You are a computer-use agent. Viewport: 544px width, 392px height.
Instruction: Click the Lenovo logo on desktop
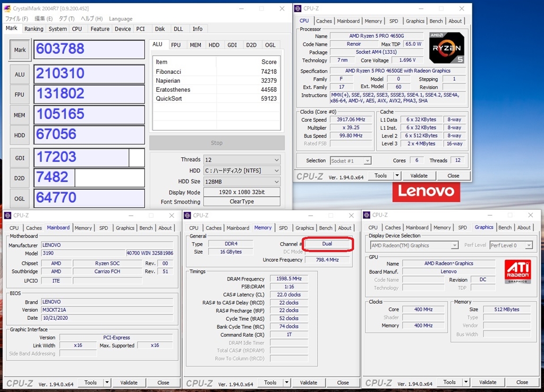click(426, 192)
